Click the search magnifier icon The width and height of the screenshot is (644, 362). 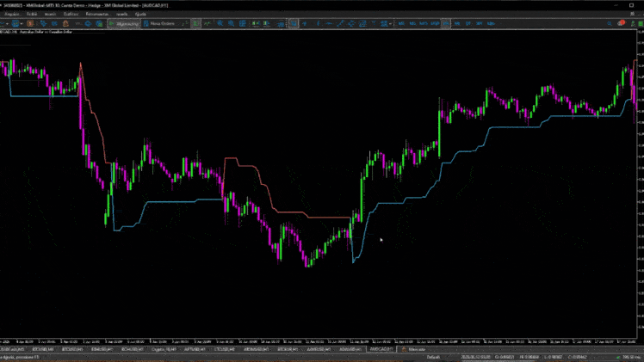(610, 23)
